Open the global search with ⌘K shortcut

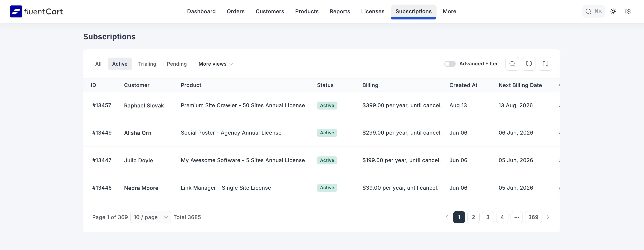(x=594, y=11)
